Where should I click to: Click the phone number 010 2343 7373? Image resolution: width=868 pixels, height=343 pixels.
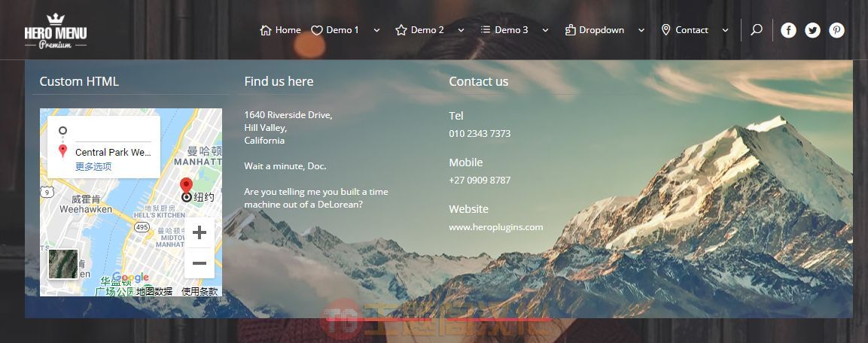pyautogui.click(x=480, y=133)
